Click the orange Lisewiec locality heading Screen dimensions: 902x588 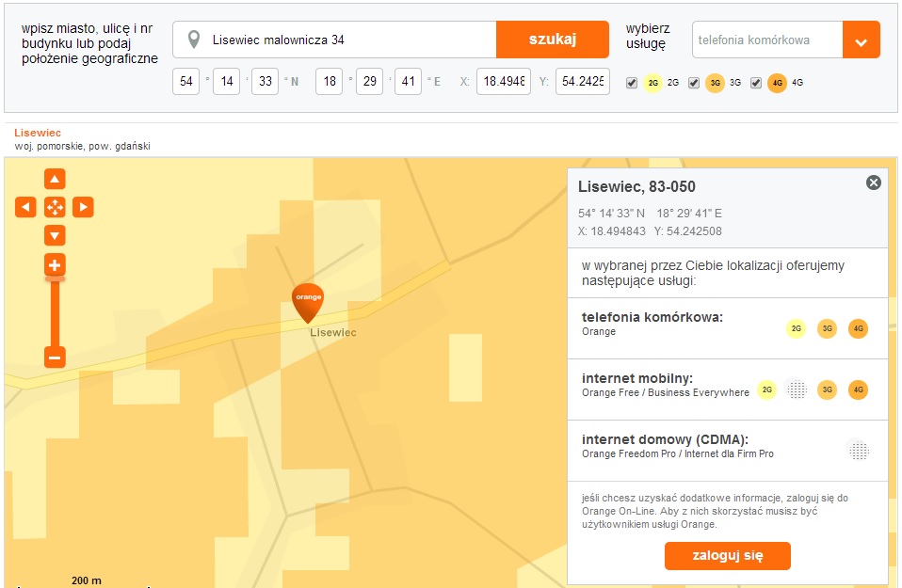coord(38,133)
